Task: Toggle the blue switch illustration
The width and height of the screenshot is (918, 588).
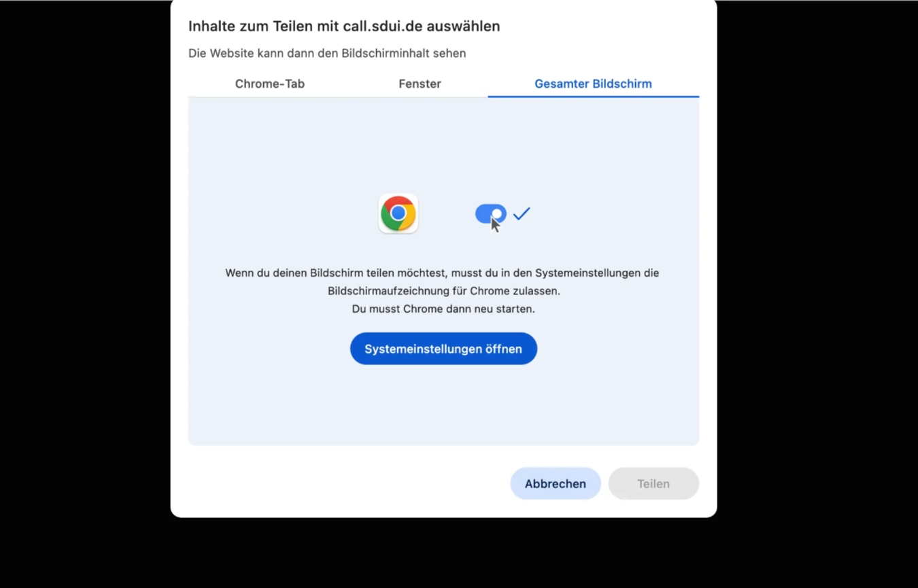Action: coord(490,213)
